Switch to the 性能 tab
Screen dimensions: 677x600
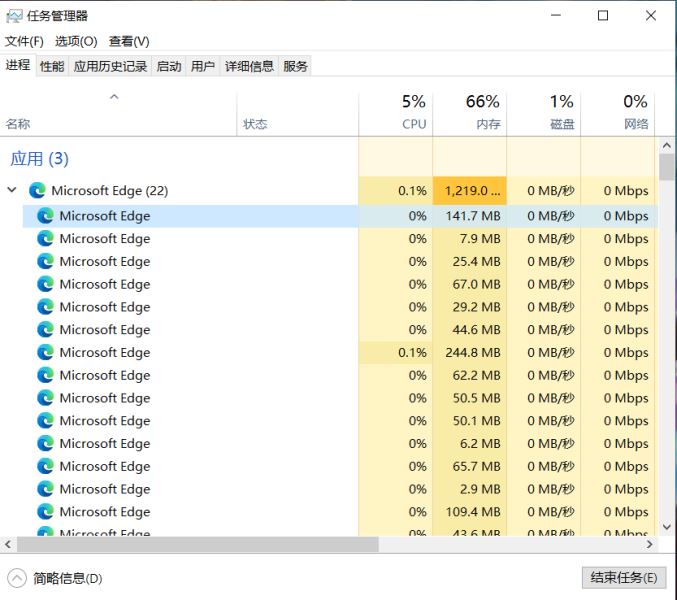52,66
